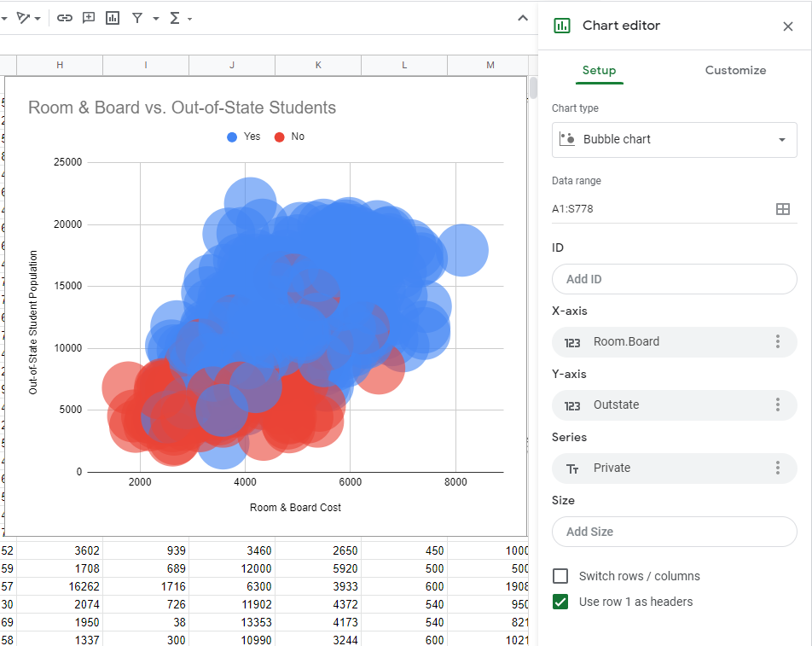Viewport: 812px width, 646px height.
Task: Open options for Room.Board X-axis
Action: (777, 341)
